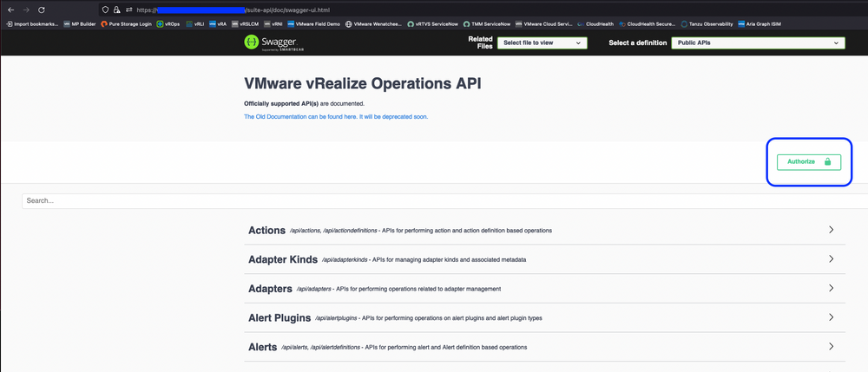Click the Select a definition label

638,42
